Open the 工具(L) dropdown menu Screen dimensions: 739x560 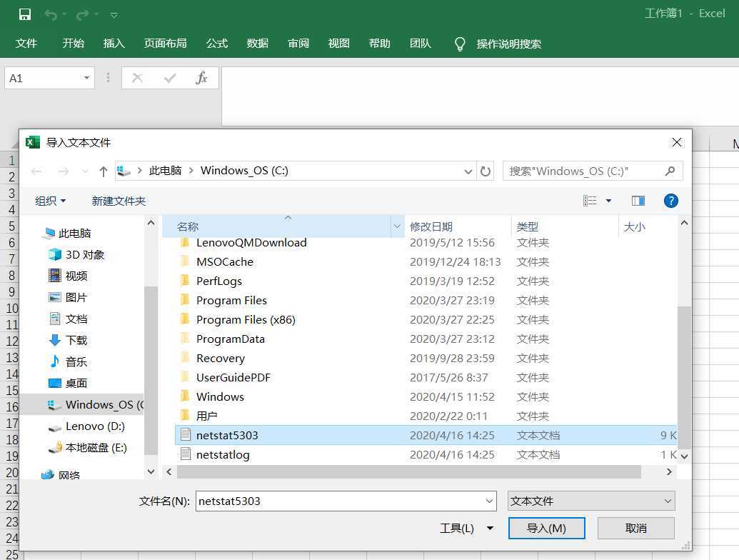(466, 528)
